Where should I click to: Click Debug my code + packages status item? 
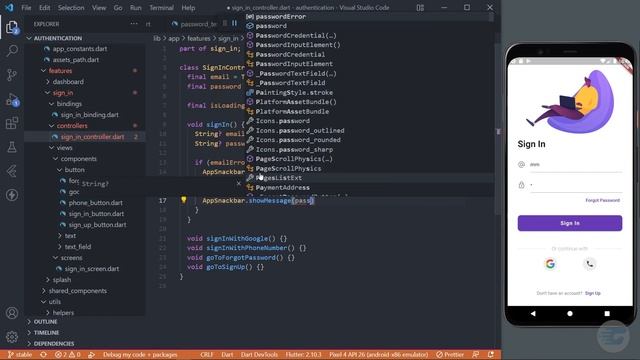(x=140, y=355)
